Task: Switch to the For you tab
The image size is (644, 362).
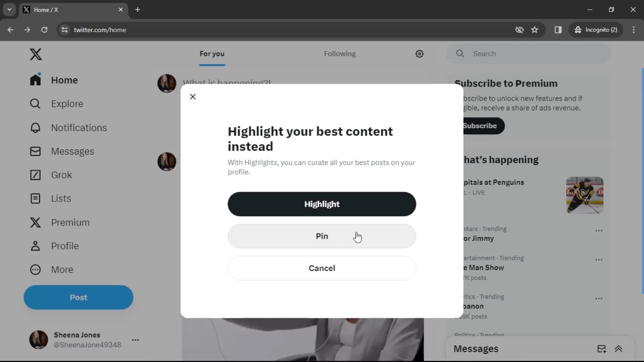Action: [212, 54]
